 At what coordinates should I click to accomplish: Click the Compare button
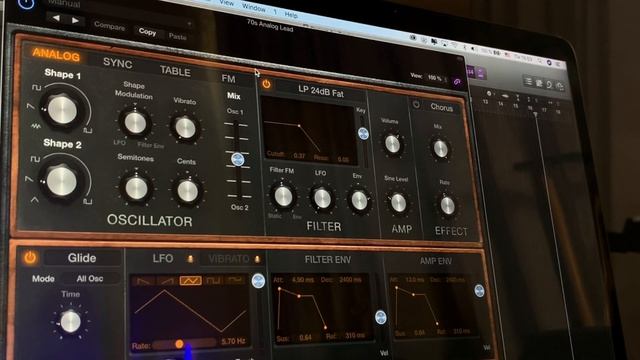pos(109,26)
